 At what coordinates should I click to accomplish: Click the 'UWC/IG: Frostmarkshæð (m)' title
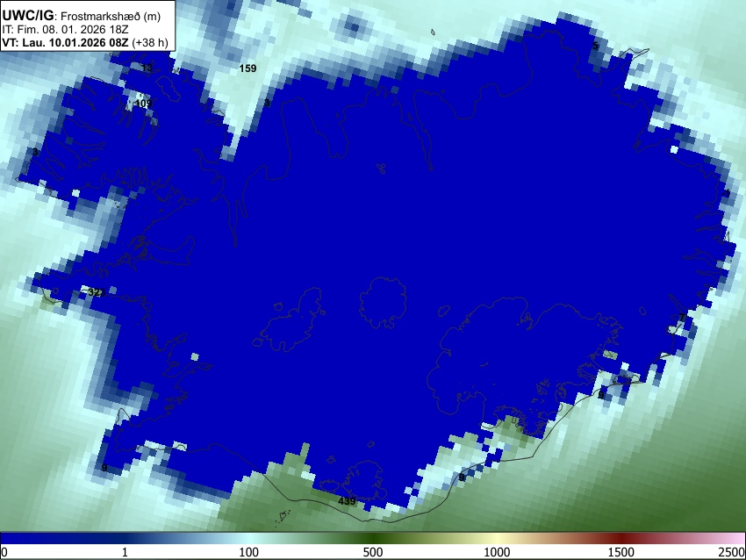pos(82,16)
